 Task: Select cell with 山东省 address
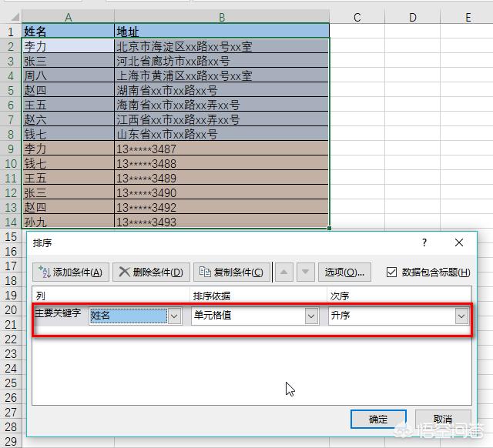point(222,134)
